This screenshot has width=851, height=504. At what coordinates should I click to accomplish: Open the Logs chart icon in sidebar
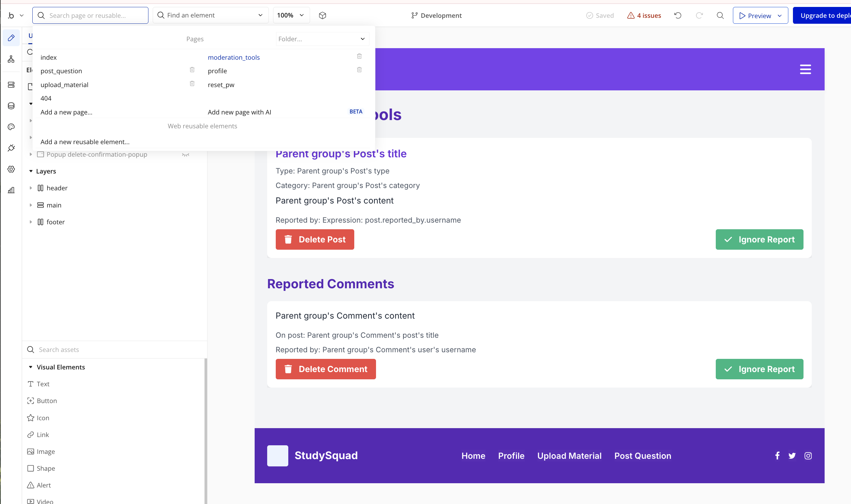coord(11,190)
